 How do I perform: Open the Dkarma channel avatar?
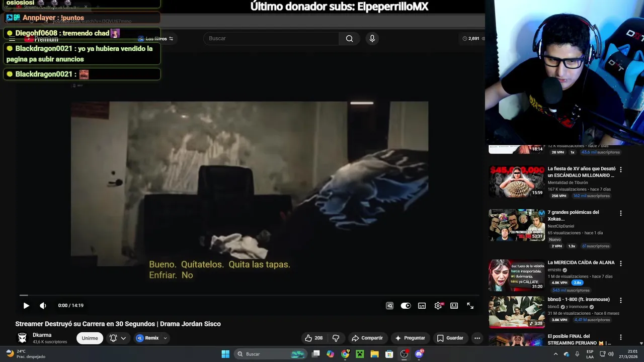coord(22,338)
